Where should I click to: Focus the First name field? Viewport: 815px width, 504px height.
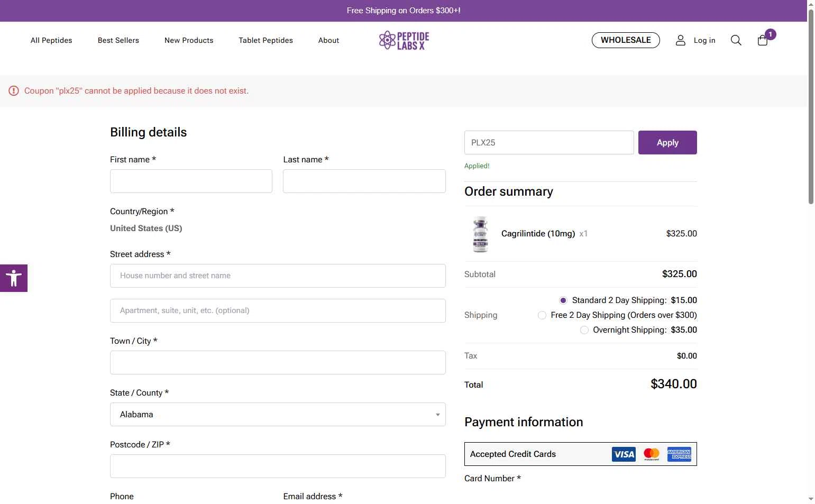click(191, 181)
